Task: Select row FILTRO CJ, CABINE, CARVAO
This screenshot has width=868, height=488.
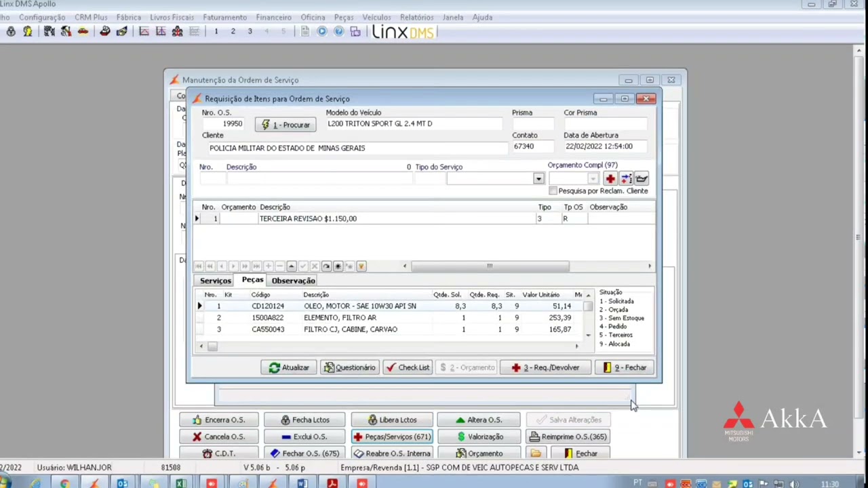Action: [389, 329]
